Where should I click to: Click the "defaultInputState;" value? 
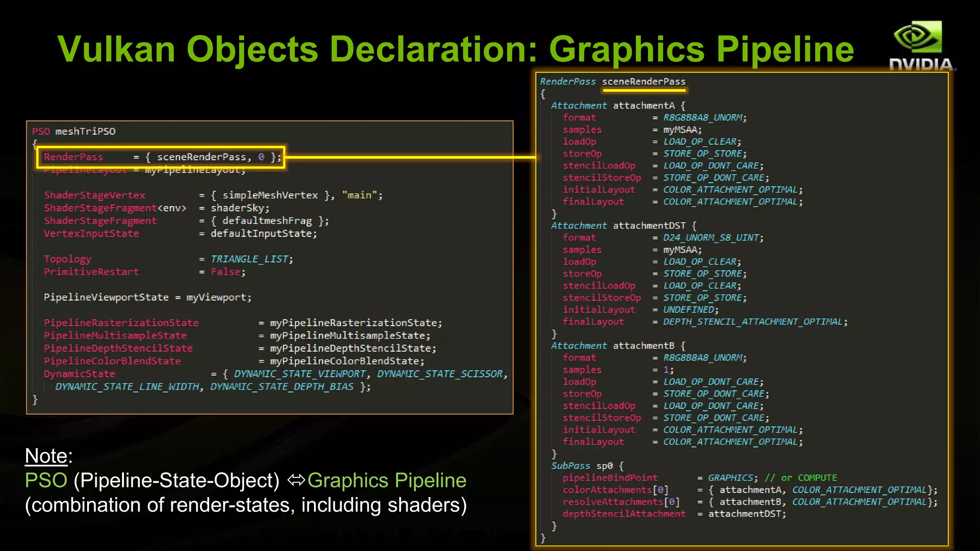coord(264,233)
